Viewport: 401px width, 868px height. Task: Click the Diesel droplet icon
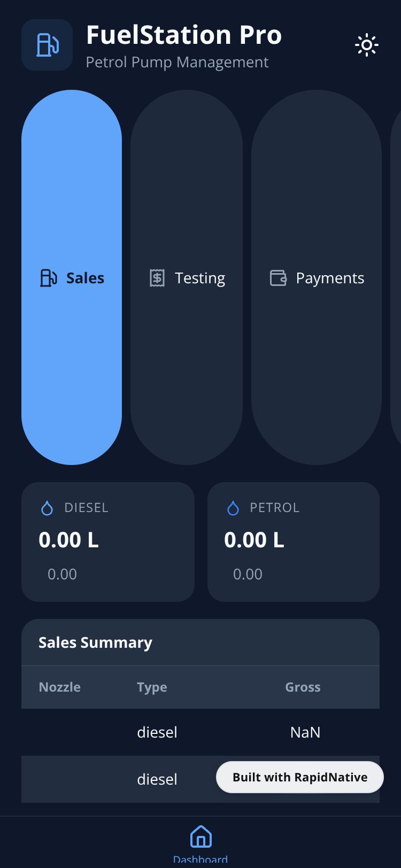[47, 508]
